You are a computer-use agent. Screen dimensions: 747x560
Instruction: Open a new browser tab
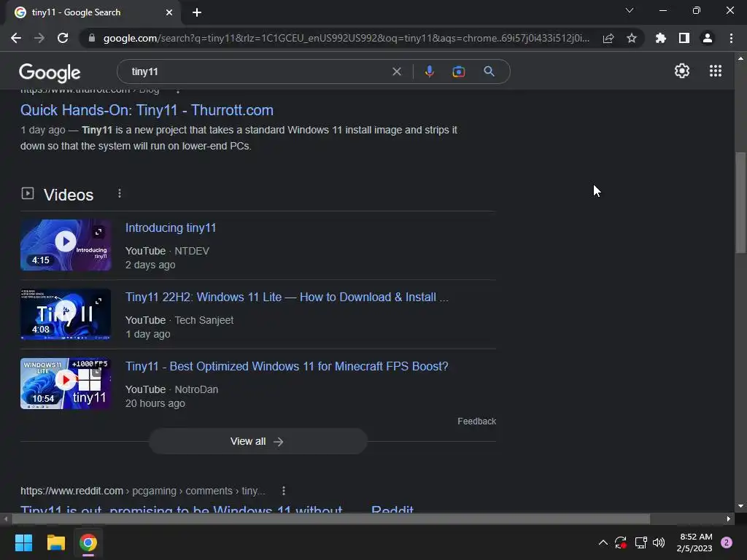tap(197, 12)
